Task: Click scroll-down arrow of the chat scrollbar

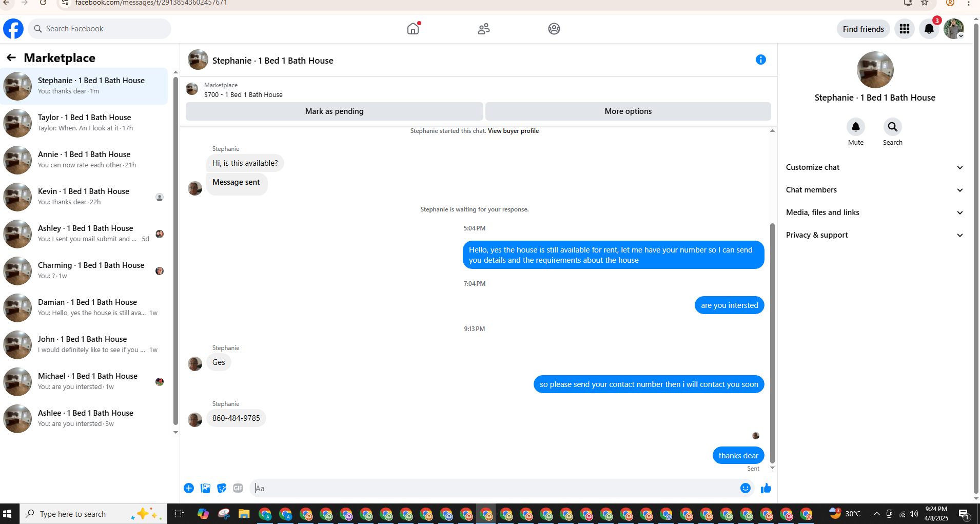Action: (x=772, y=468)
